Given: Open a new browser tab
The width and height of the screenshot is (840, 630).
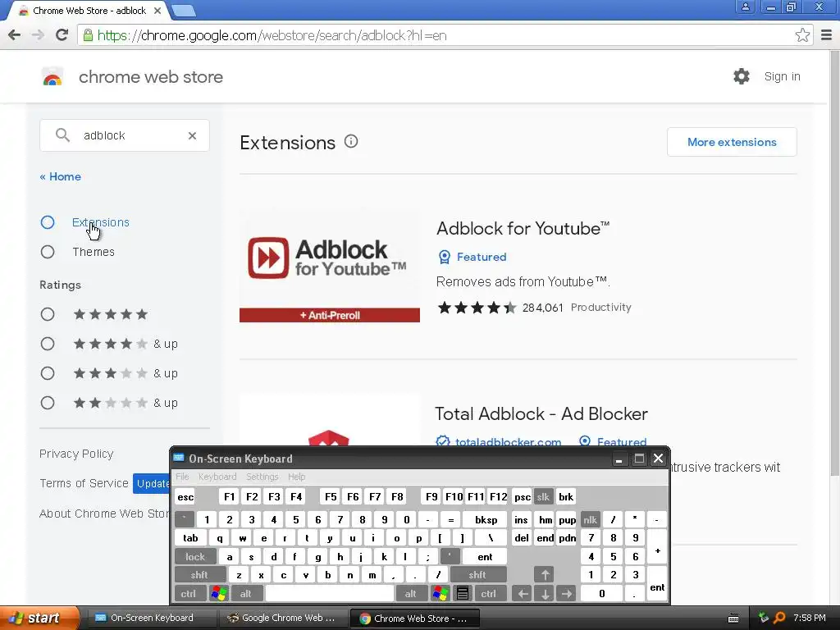Looking at the screenshot, I should click(184, 10).
